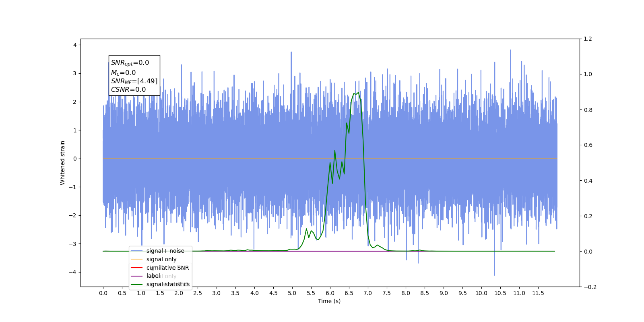This screenshot has width=644, height=322.
Task: Click the 10.5 tick on time axis
Action: coord(500,293)
